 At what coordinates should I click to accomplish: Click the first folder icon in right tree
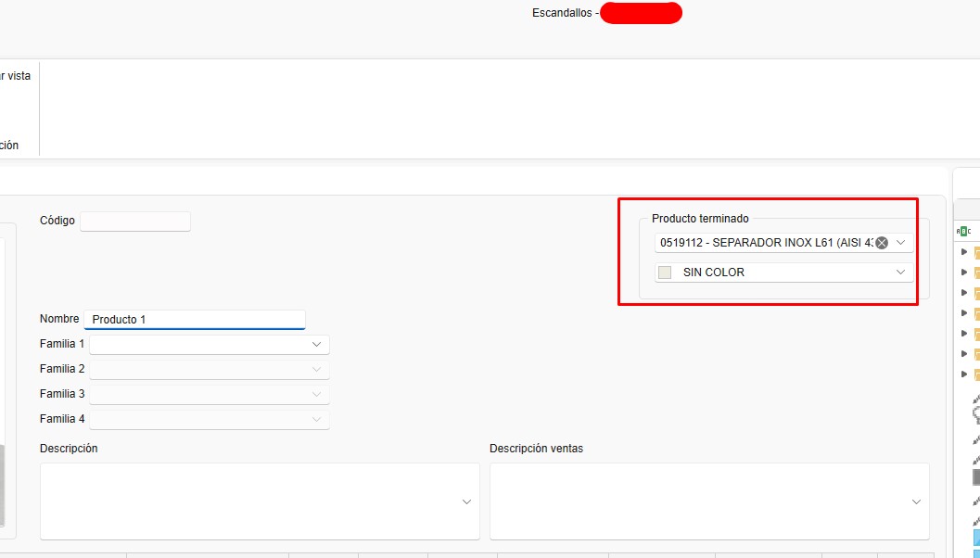(x=976, y=252)
